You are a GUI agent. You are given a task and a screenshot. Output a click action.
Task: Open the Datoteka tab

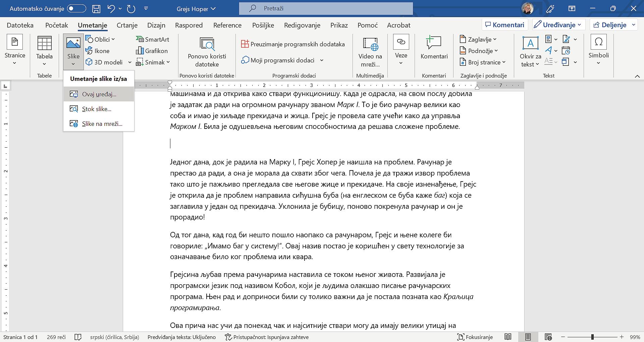[20, 25]
